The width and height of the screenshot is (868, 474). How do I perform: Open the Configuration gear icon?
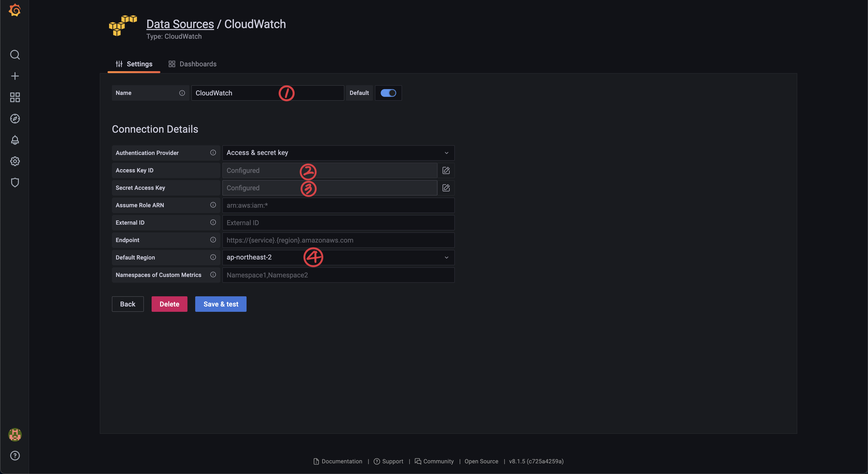[x=15, y=161]
